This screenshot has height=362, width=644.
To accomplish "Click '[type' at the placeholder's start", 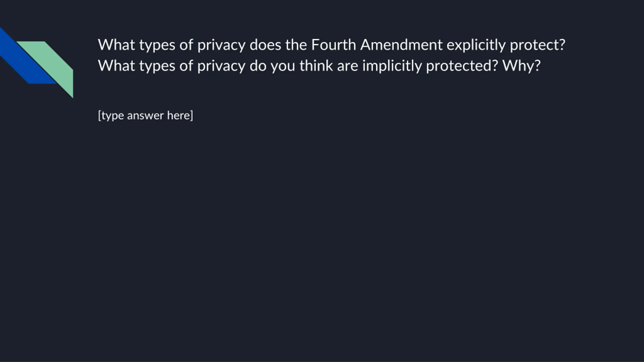I will pyautogui.click(x=111, y=116).
